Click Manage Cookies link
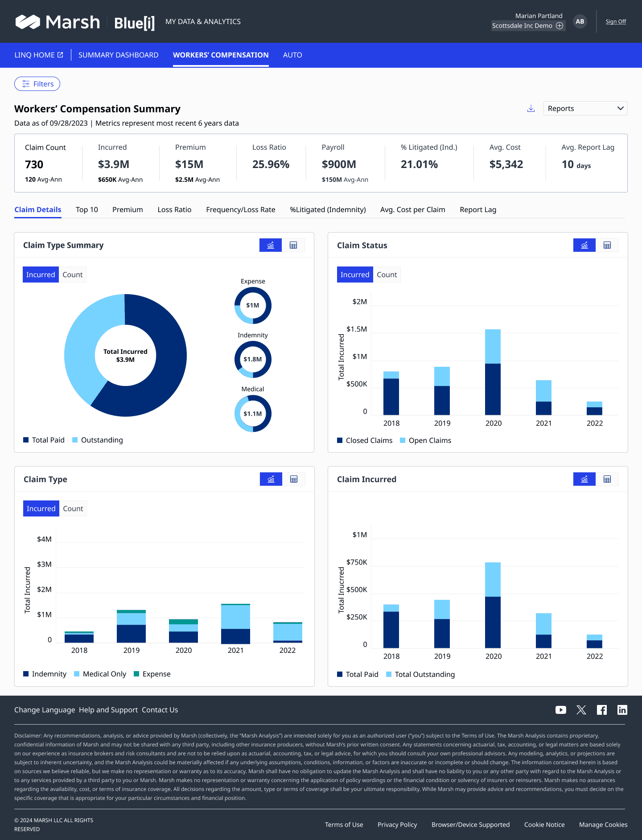 603,824
